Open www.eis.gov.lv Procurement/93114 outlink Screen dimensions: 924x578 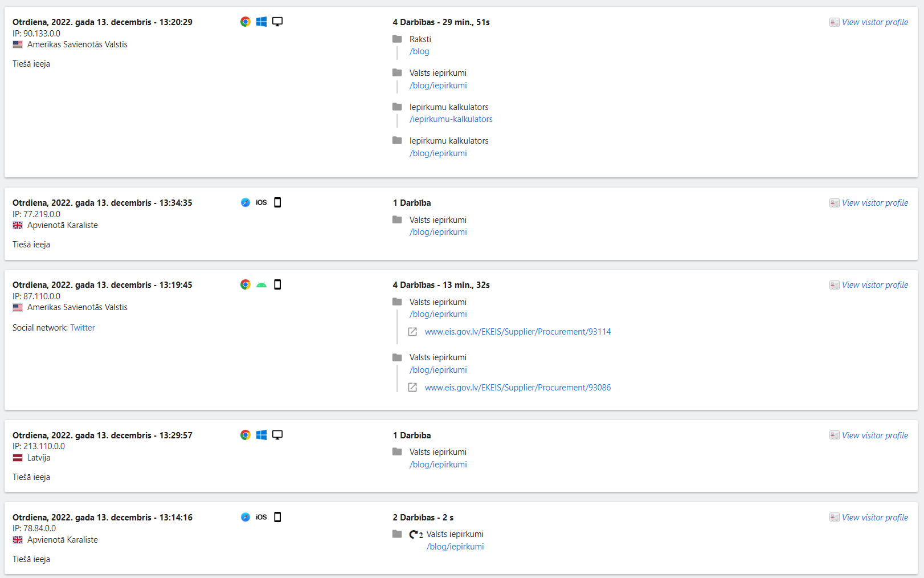(518, 332)
